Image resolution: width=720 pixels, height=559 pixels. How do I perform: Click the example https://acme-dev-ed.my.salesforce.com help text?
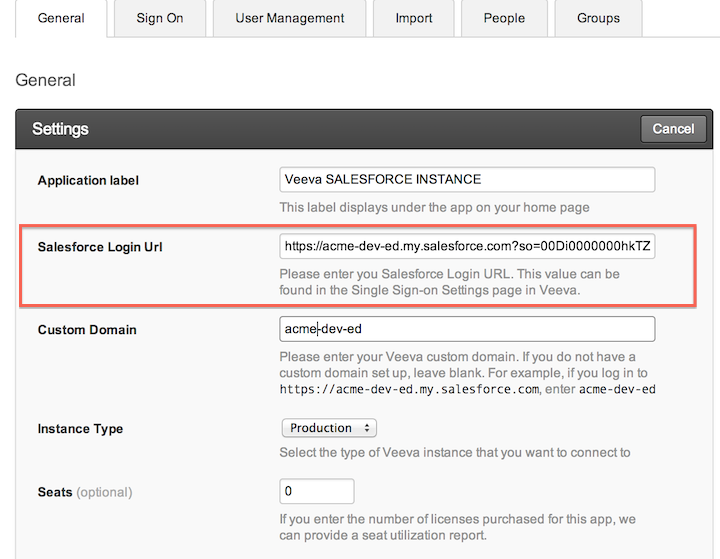tap(410, 389)
